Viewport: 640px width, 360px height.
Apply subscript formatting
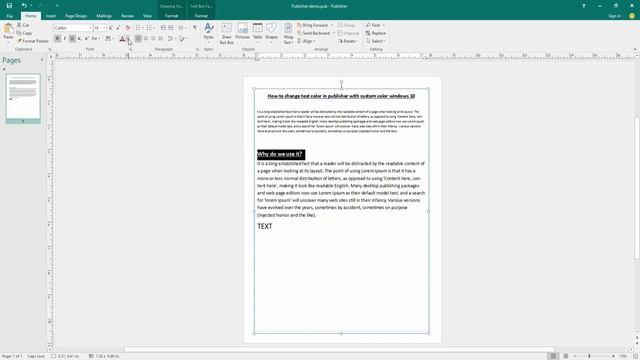(79, 38)
